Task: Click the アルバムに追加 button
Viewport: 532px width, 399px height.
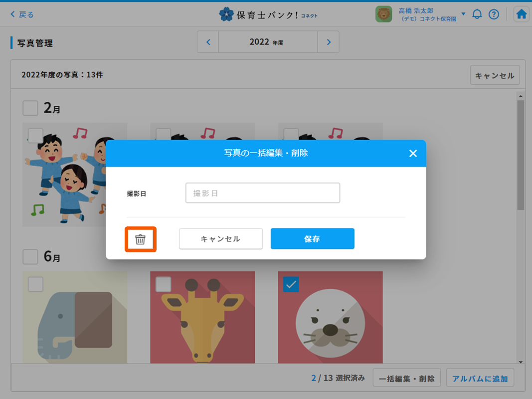Action: 480,379
